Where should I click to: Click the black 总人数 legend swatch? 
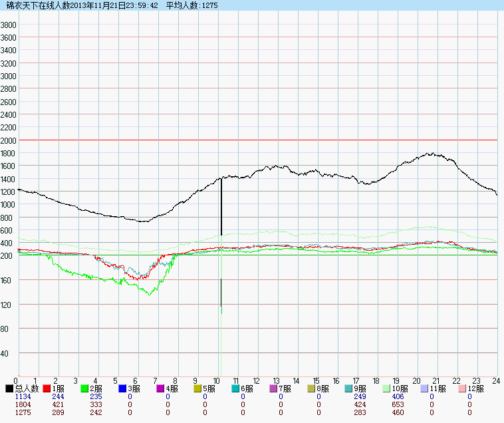[9, 388]
